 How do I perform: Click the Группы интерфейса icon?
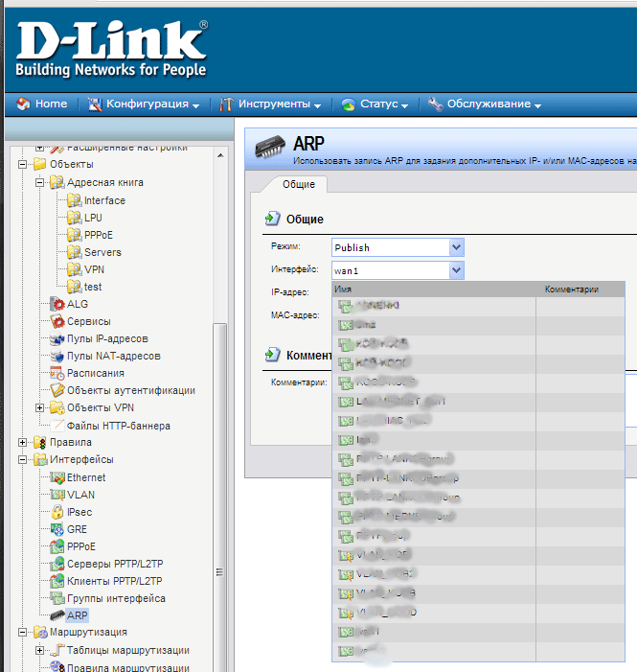(x=57, y=598)
